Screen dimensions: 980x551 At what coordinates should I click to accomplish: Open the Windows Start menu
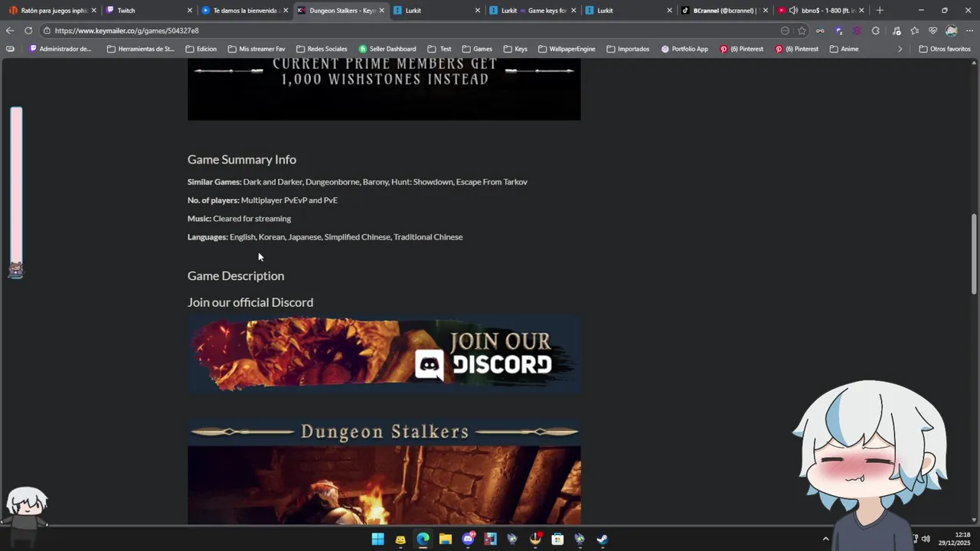377,539
